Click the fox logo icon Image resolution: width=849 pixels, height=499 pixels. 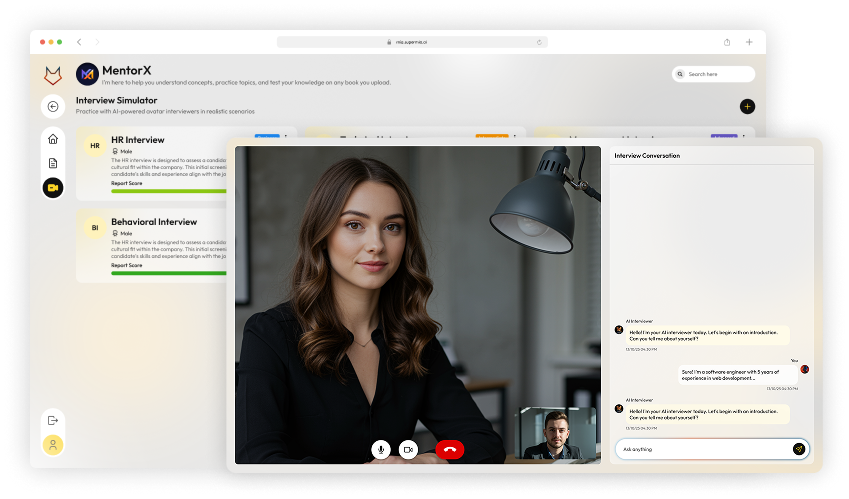pos(52,75)
